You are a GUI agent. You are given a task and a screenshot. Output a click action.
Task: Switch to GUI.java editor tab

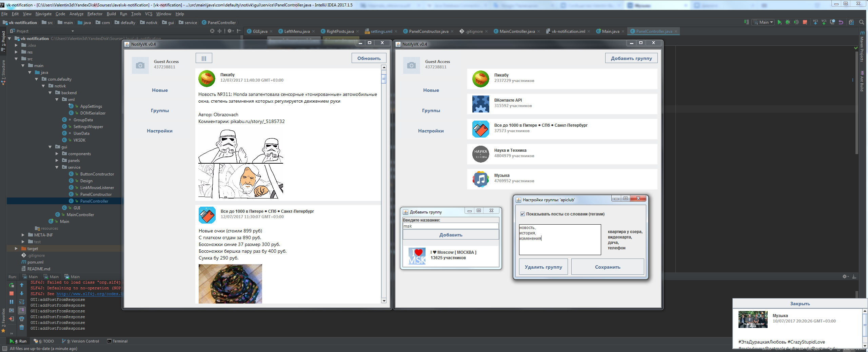260,32
